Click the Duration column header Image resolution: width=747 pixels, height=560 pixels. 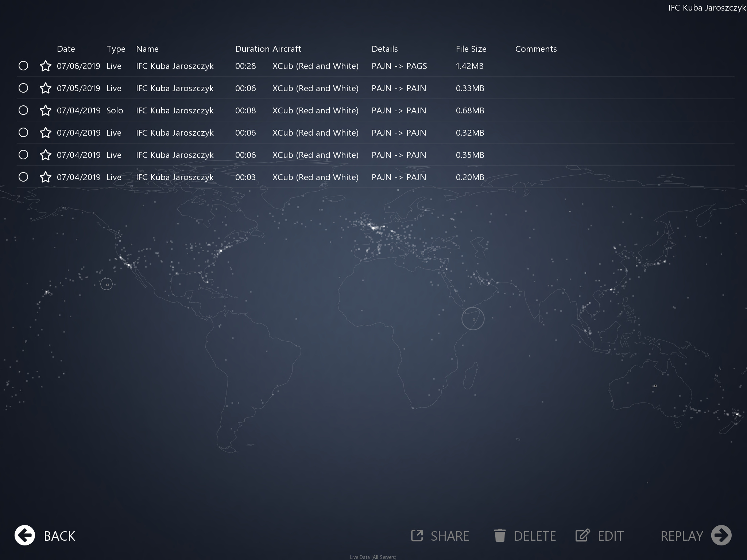click(252, 49)
